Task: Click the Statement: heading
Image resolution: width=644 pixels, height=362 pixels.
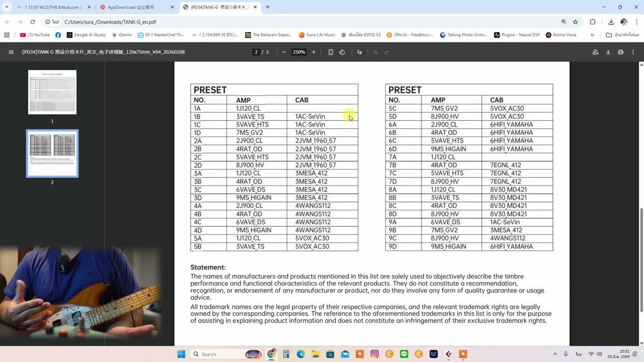Action: coord(208,267)
